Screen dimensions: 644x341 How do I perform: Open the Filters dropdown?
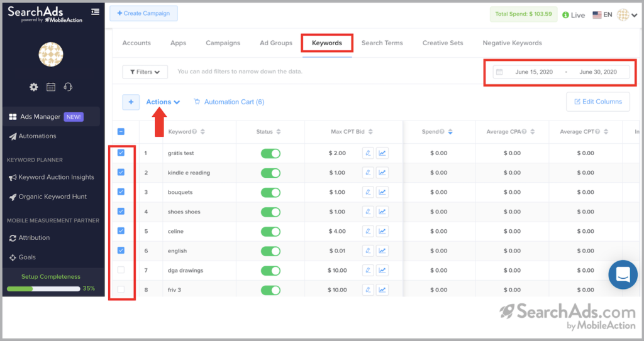pyautogui.click(x=145, y=72)
